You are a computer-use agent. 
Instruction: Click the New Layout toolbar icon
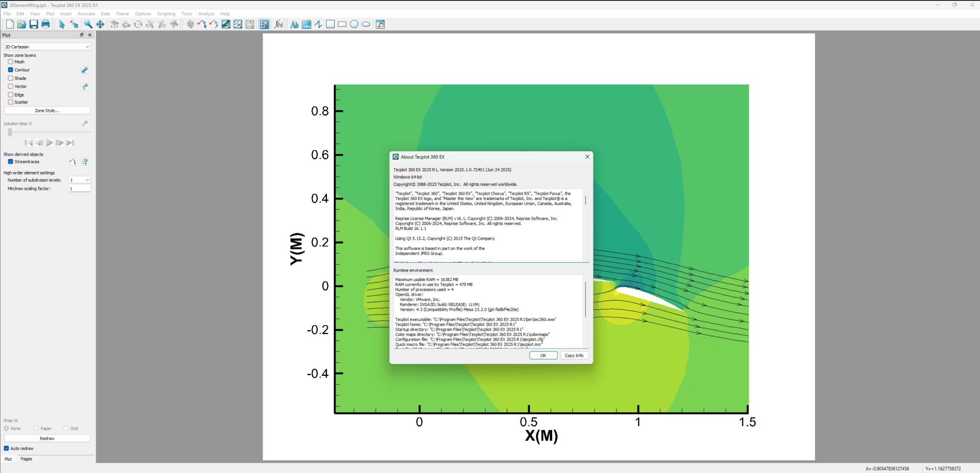10,24
